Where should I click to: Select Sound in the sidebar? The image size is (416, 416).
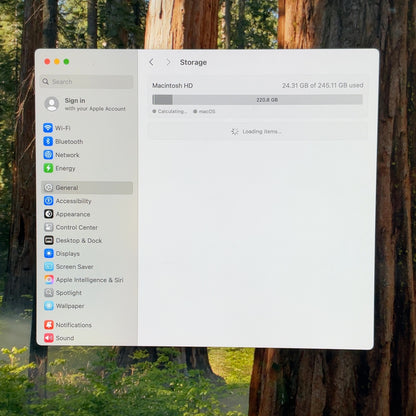87,338
